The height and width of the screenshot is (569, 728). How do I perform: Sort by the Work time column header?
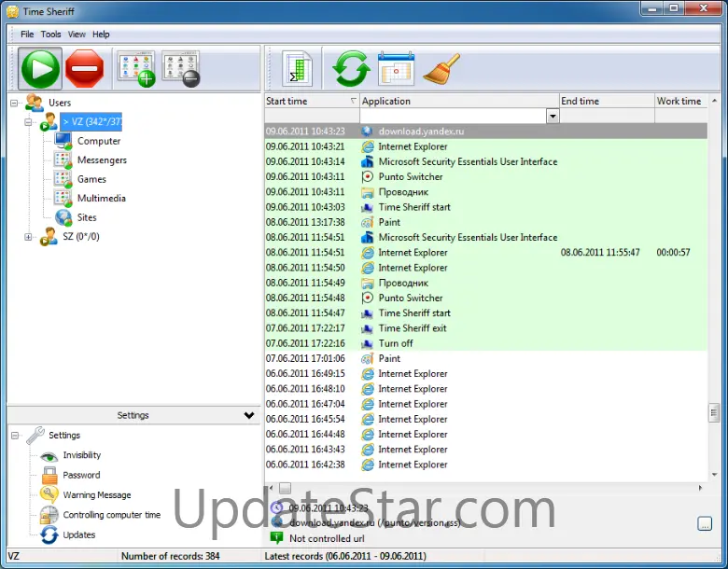point(681,101)
